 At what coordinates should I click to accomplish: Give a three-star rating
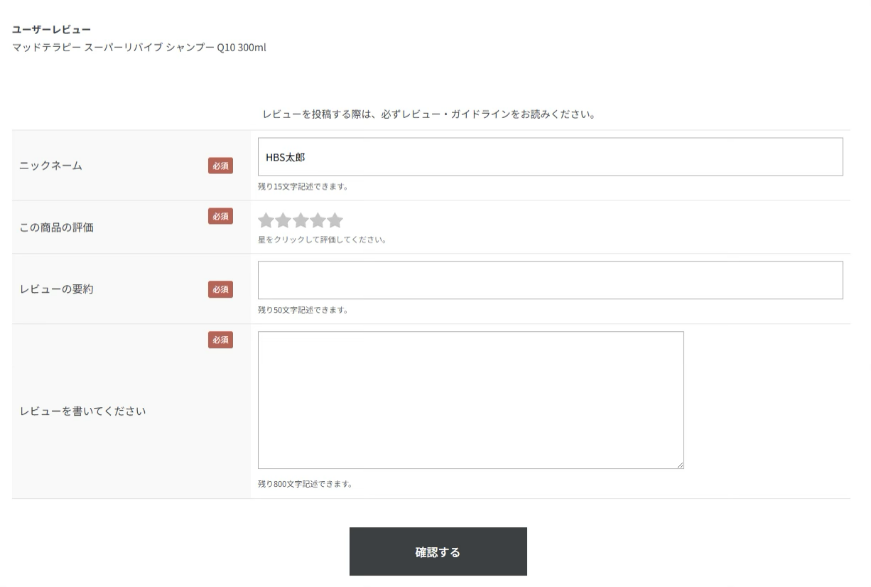(x=301, y=221)
